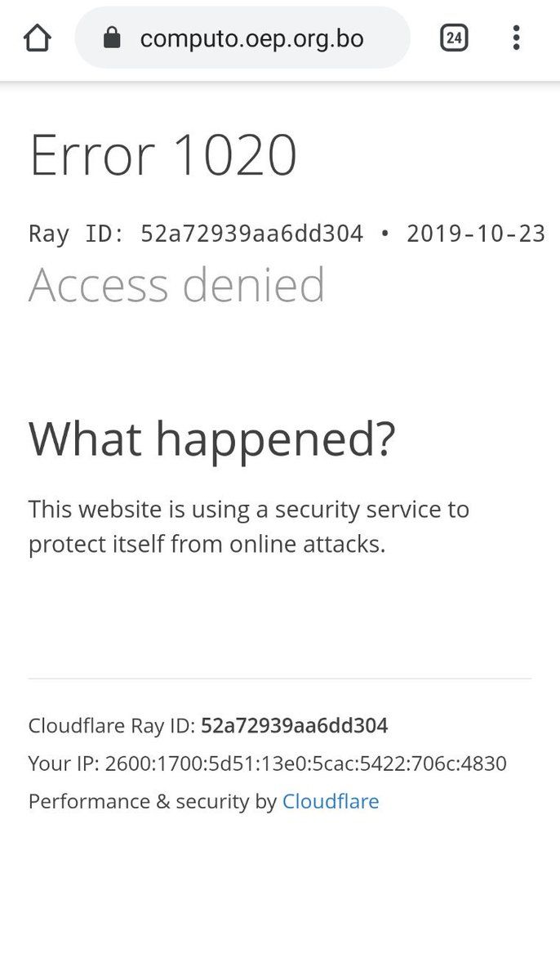Click the 'Your IP:' label

tap(64, 764)
